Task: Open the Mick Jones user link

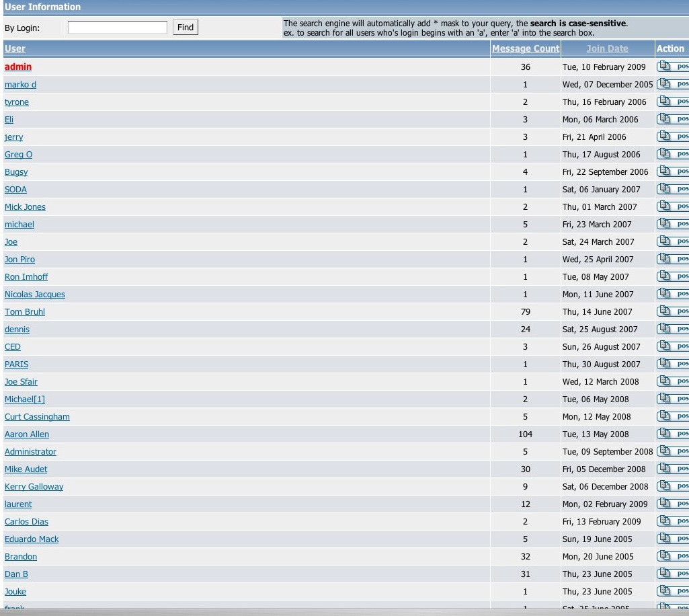Action: point(25,207)
